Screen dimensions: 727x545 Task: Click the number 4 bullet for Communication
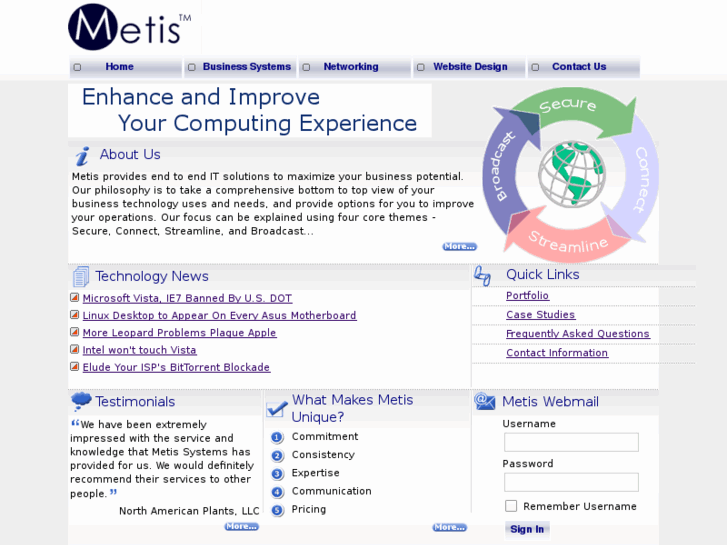[x=277, y=492]
